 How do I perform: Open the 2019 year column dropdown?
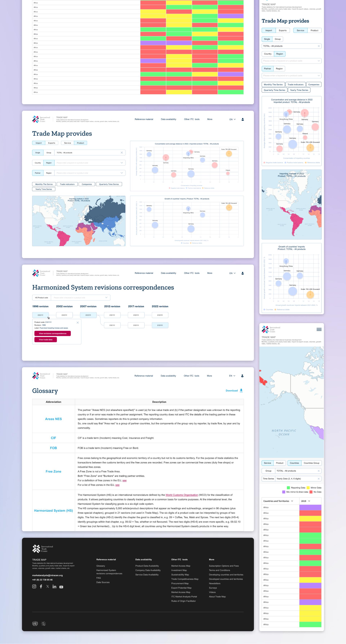[x=309, y=501]
